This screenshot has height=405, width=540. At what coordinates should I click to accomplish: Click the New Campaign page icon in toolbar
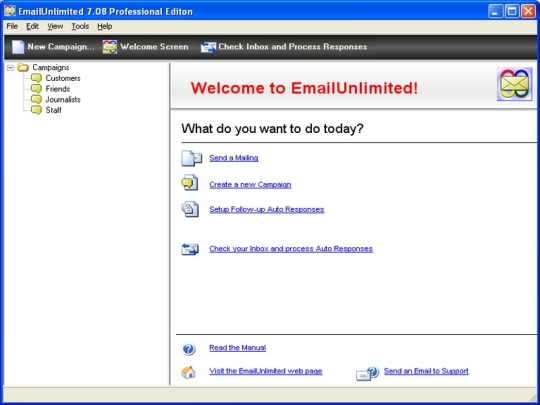point(18,47)
